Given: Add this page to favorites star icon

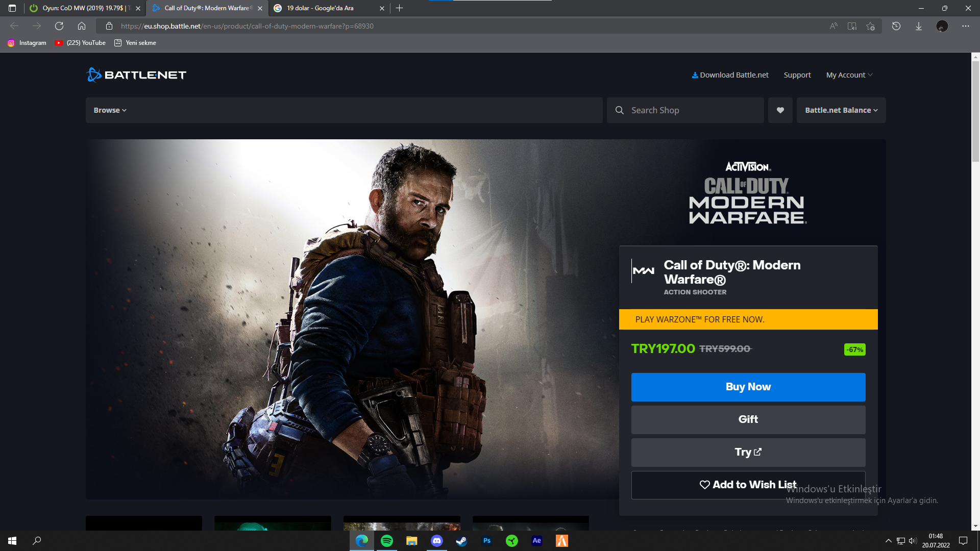Looking at the screenshot, I should (x=870, y=26).
